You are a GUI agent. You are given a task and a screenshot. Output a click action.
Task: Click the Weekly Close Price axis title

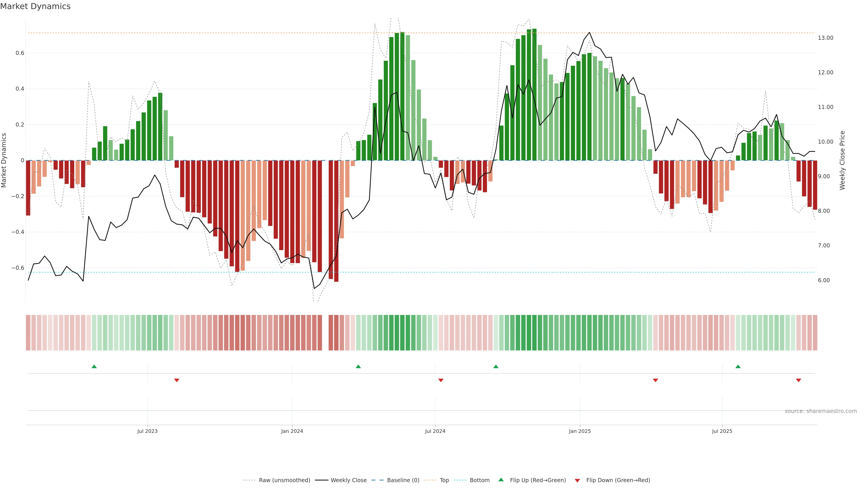842,160
